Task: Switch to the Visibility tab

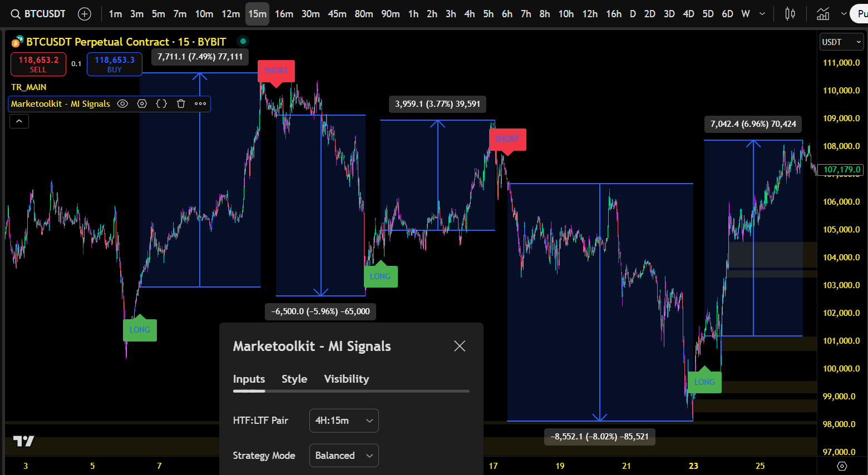Action: (346, 379)
